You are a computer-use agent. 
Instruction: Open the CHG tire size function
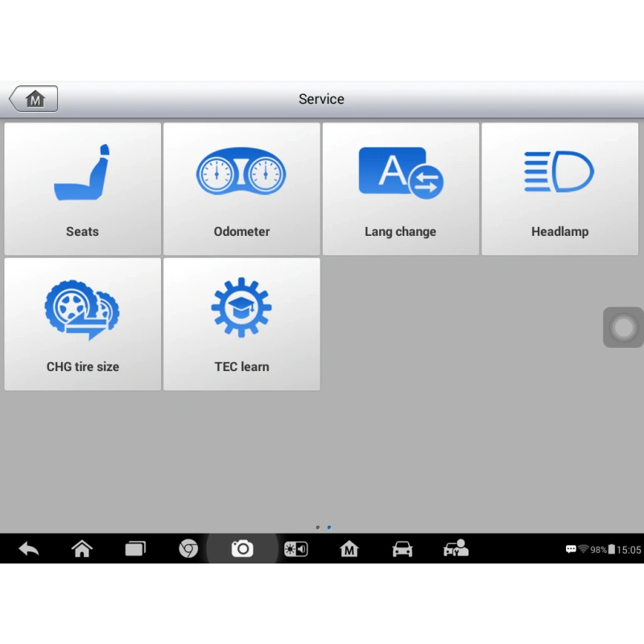83,324
